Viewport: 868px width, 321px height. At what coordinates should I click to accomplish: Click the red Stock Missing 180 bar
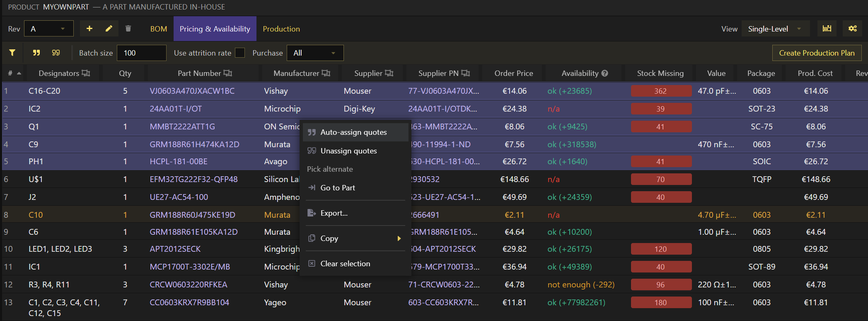point(661,302)
